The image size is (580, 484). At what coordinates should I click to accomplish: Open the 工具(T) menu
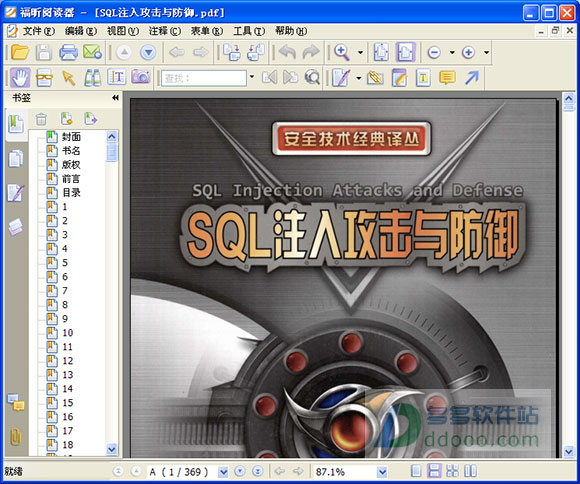pos(249,31)
